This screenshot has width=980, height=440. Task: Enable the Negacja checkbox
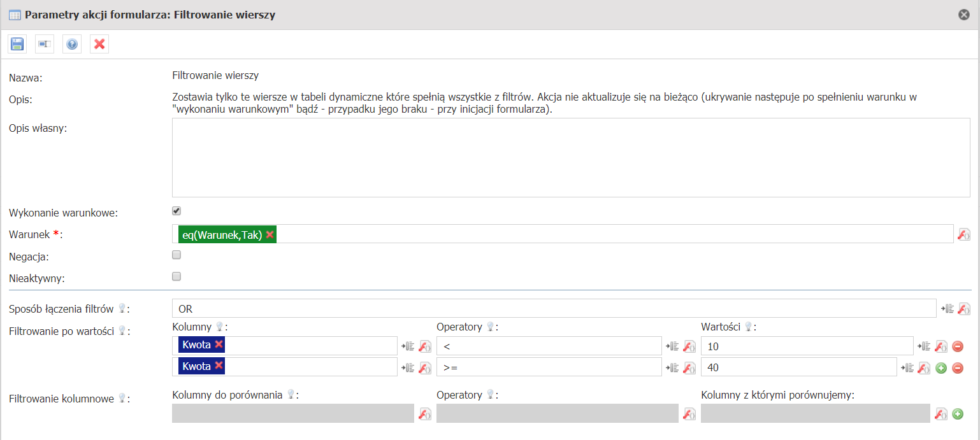[177, 255]
